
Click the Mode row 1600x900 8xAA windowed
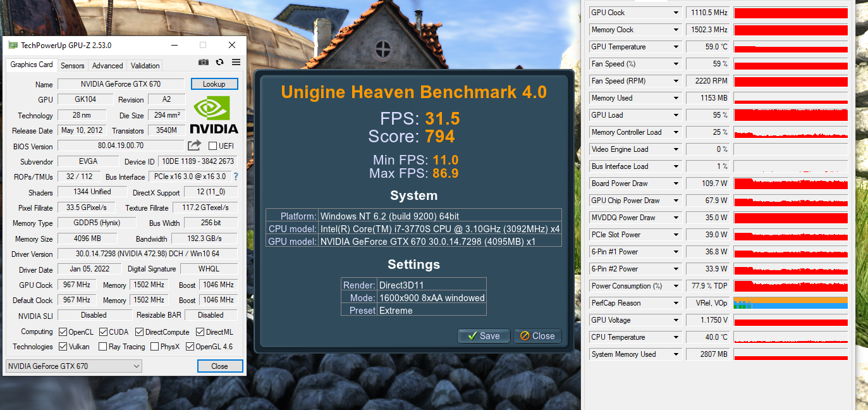click(413, 297)
